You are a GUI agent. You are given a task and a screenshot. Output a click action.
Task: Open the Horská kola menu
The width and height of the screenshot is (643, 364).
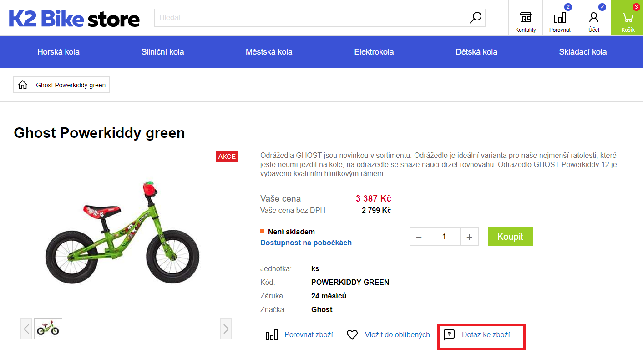(58, 52)
